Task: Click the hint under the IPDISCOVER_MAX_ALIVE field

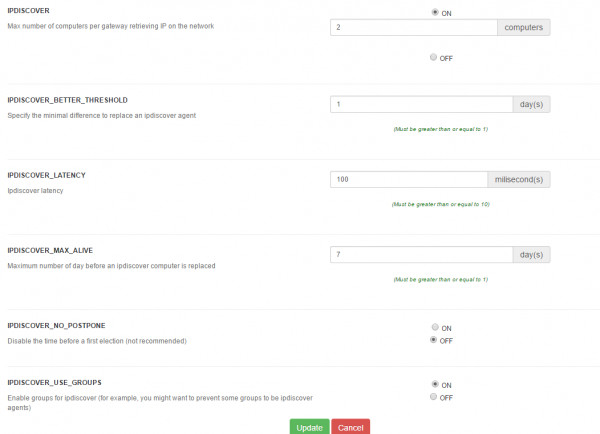Action: 440,280
